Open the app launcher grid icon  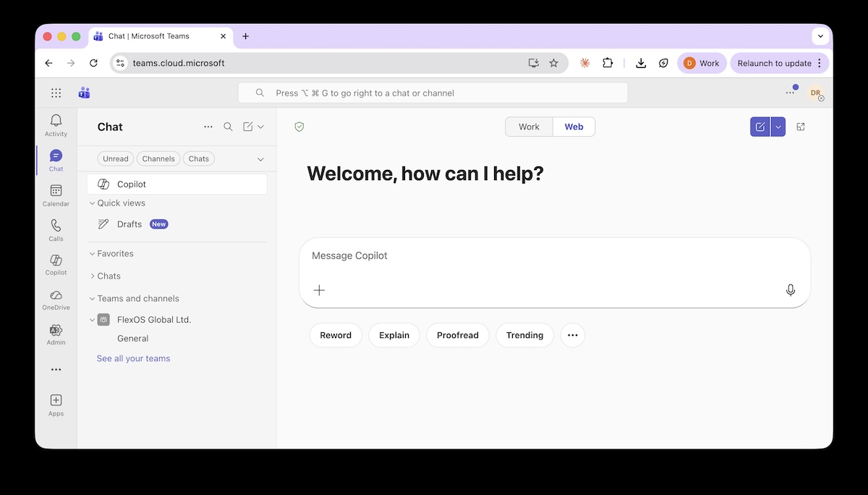pyautogui.click(x=56, y=93)
